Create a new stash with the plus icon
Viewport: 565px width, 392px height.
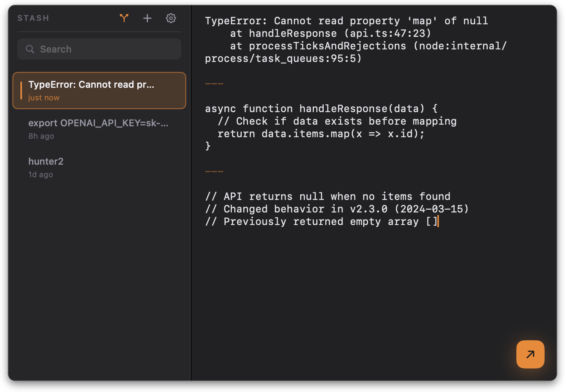click(x=147, y=18)
